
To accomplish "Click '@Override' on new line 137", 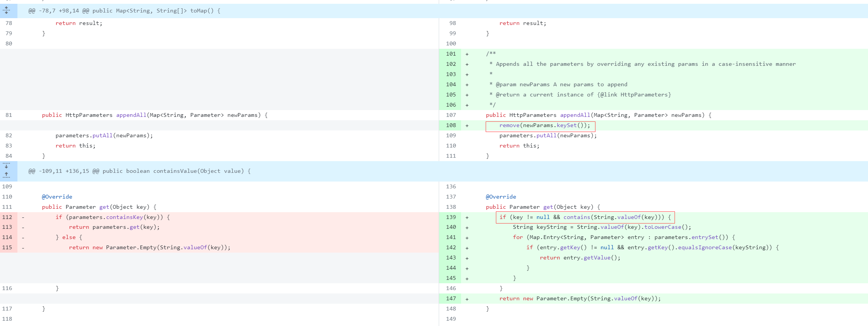I will [x=501, y=197].
